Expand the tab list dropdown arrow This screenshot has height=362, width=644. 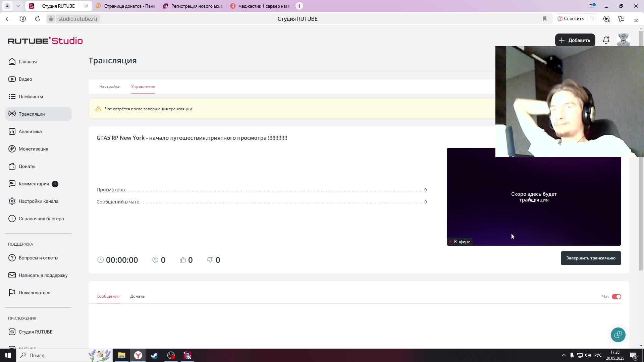[18, 6]
